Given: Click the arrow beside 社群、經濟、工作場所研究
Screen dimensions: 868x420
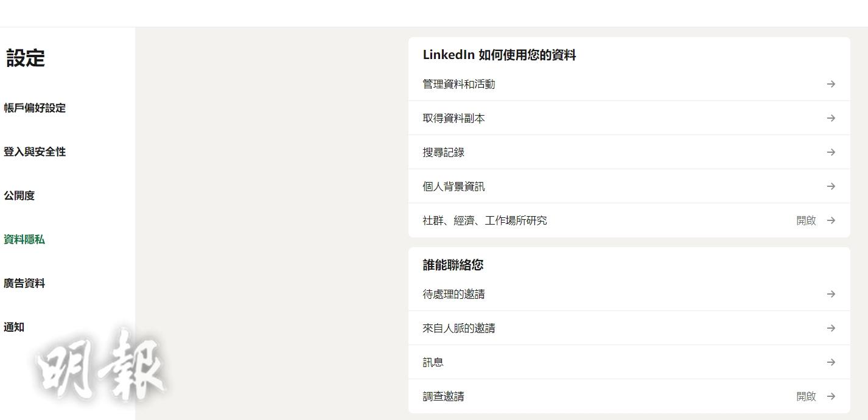Looking at the screenshot, I should click(831, 220).
